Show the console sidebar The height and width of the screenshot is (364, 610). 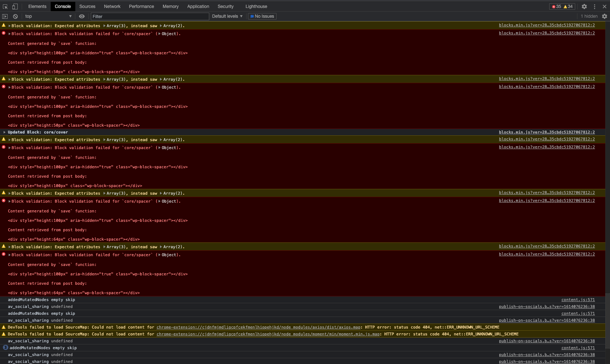(x=5, y=16)
